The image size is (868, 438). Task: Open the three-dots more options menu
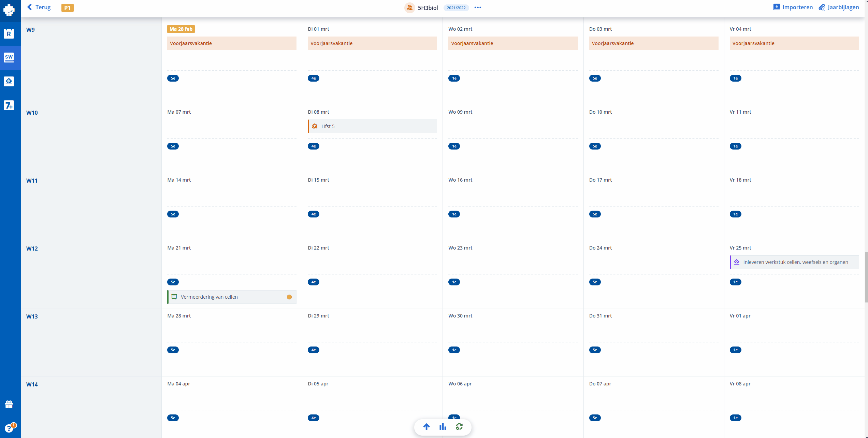(x=478, y=8)
